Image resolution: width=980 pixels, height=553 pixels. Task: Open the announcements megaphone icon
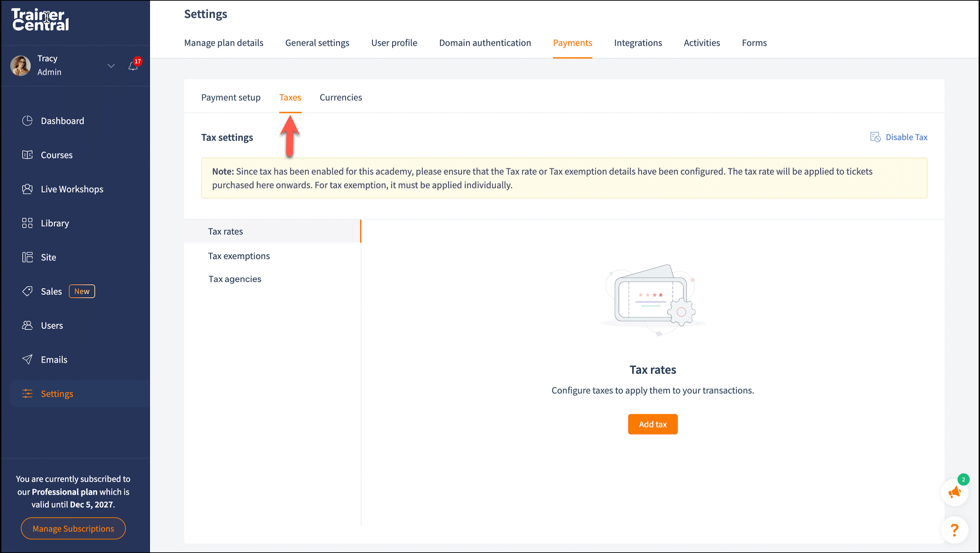(954, 493)
